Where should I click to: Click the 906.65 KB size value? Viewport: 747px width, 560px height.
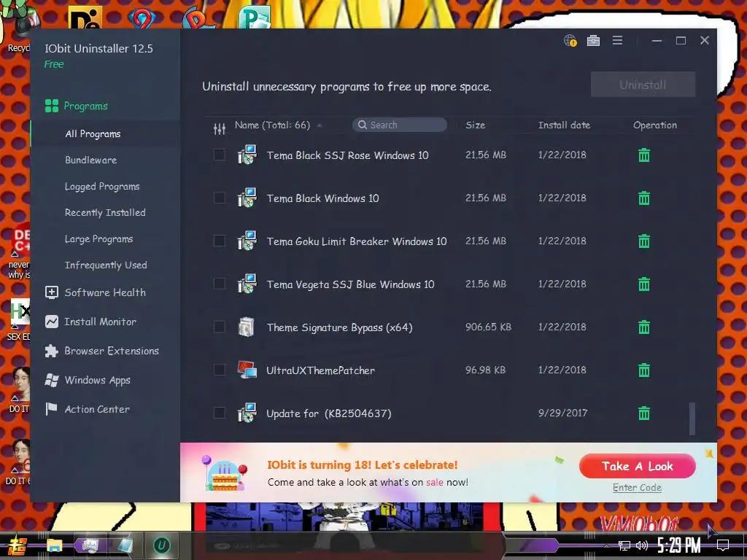[488, 327]
